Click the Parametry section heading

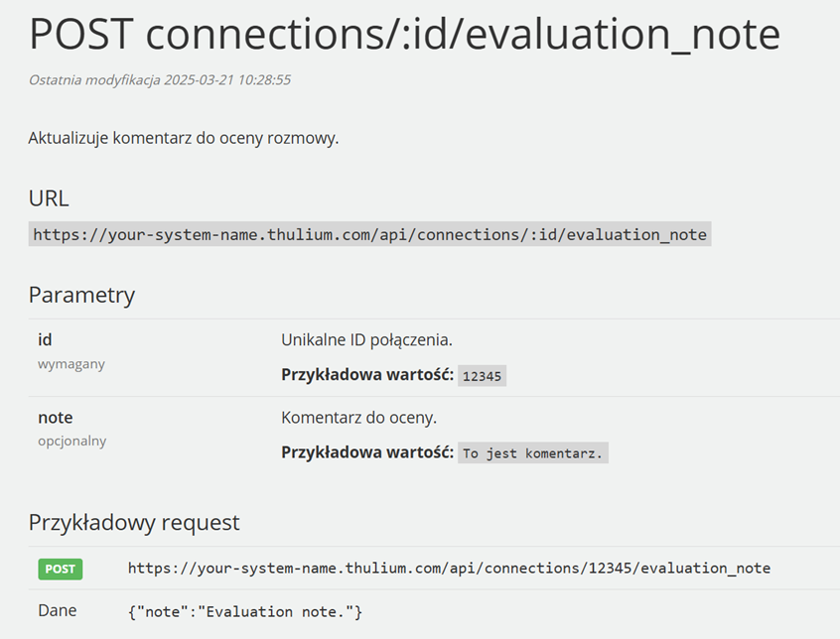click(x=82, y=296)
